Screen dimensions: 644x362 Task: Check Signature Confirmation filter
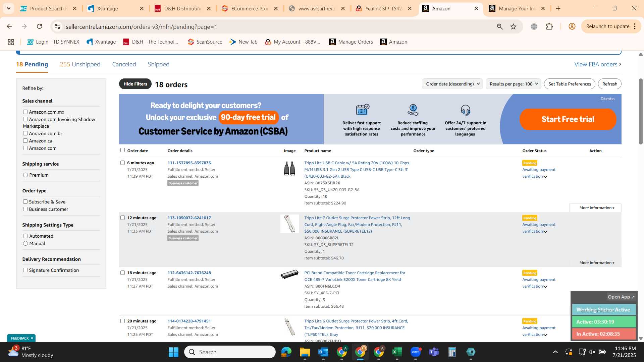click(x=25, y=270)
